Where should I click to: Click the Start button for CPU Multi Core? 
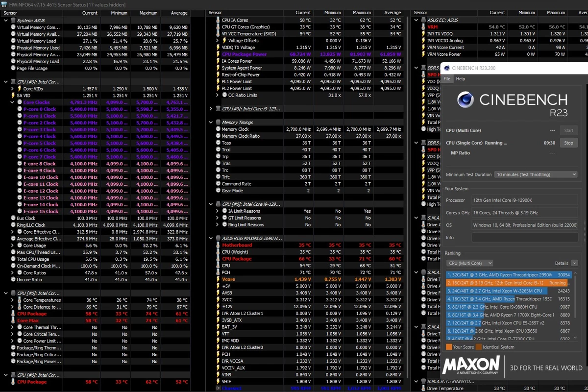(568, 131)
